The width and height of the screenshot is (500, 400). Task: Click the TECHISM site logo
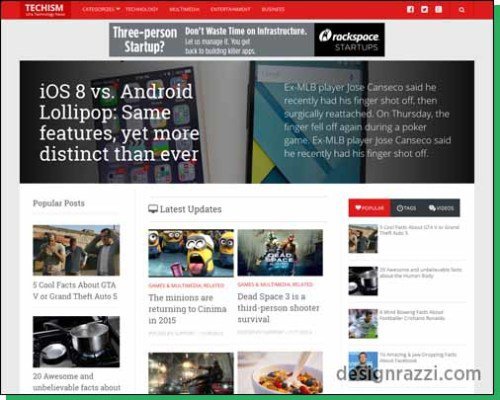(44, 10)
